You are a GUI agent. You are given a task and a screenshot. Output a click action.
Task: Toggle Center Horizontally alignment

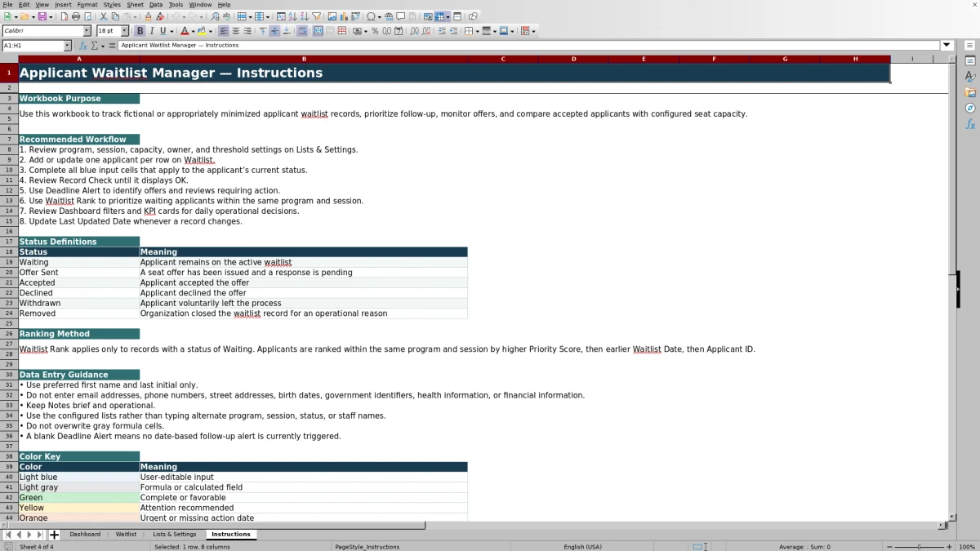236,31
